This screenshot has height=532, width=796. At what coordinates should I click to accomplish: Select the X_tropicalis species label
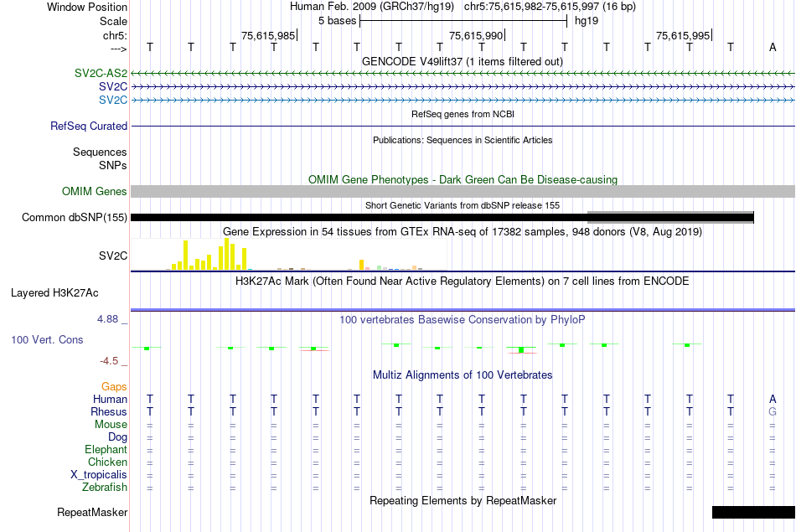click(99, 475)
